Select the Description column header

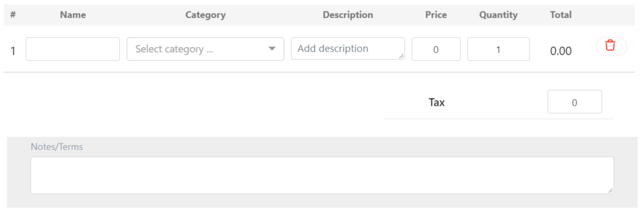pyautogui.click(x=347, y=15)
